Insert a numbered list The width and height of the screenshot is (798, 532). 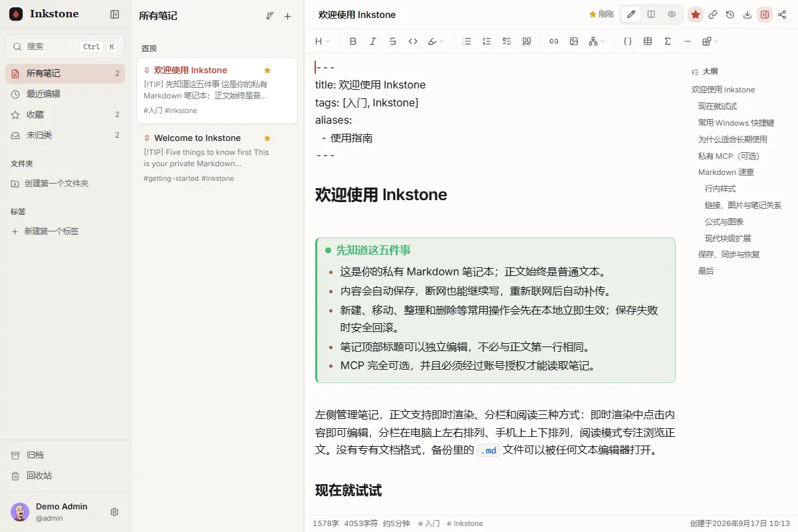click(487, 41)
